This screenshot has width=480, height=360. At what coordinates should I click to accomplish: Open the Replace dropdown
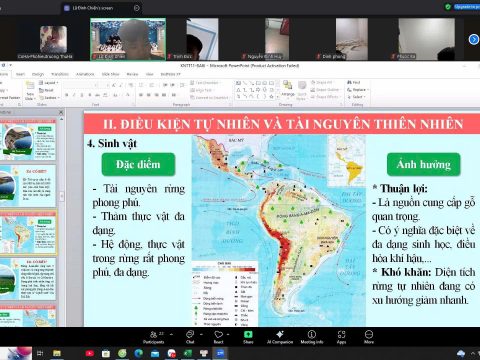pyautogui.click(x=358, y=90)
